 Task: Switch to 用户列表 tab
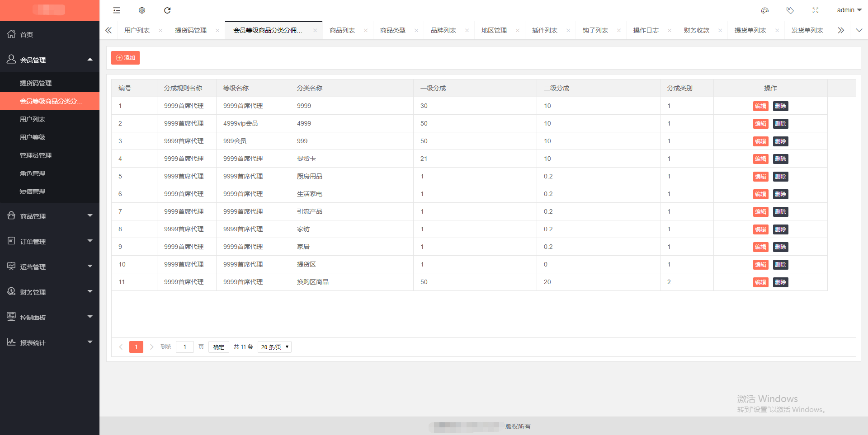(x=137, y=30)
